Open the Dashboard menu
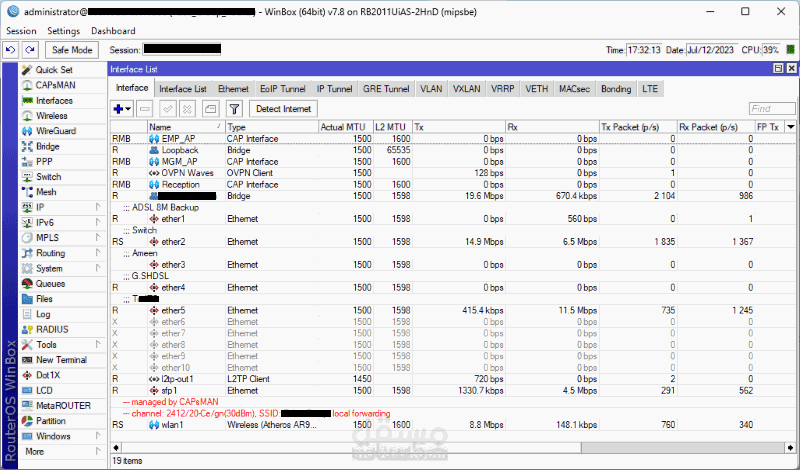This screenshot has height=470, width=800. (x=113, y=31)
